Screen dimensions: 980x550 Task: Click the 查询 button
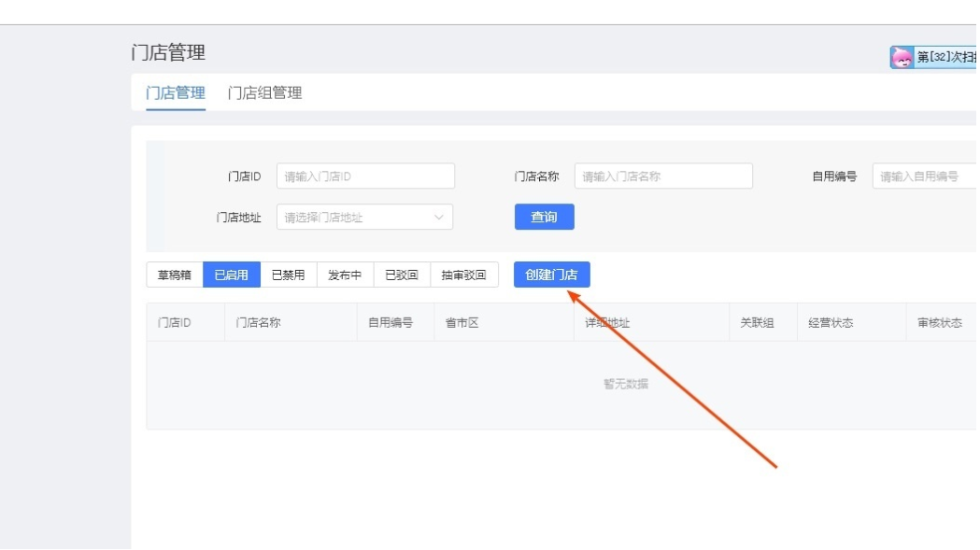click(x=545, y=217)
